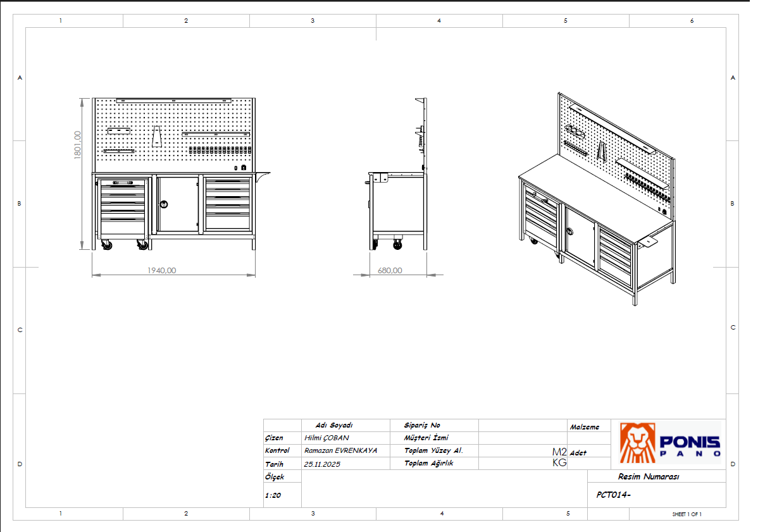The image size is (777, 532).
Task: Click the Resim Numarası heading
Action: click(x=648, y=477)
